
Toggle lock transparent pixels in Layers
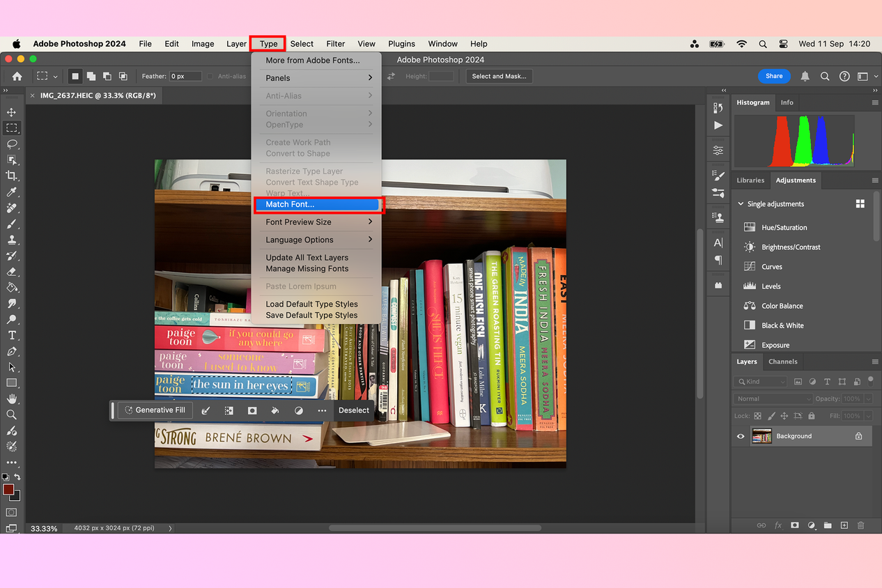tap(758, 416)
